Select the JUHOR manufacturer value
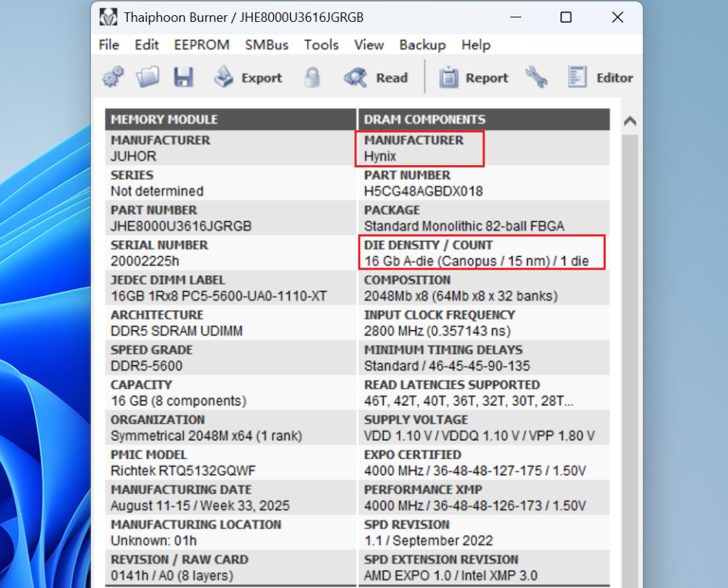This screenshot has width=728, height=588. pyautogui.click(x=133, y=156)
